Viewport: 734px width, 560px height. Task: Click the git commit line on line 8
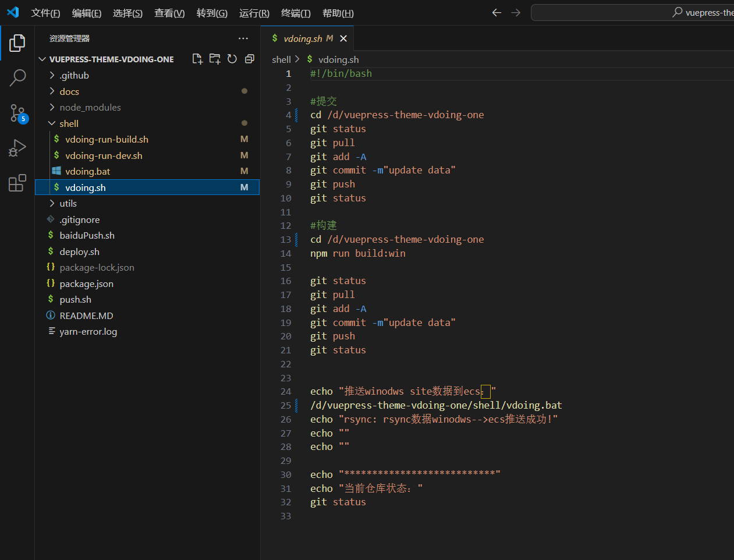[x=383, y=170]
